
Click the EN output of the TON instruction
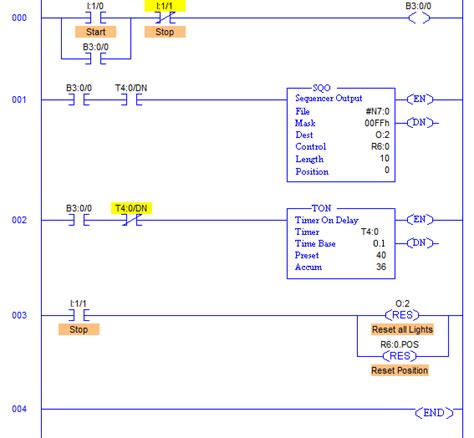[420, 219]
